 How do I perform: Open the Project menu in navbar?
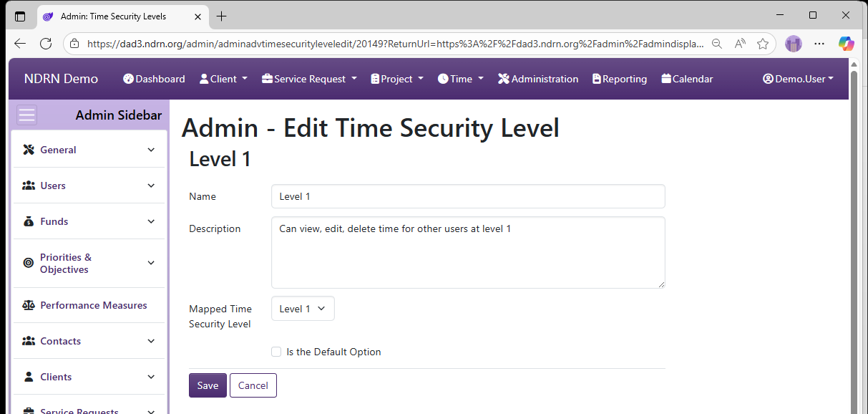397,79
